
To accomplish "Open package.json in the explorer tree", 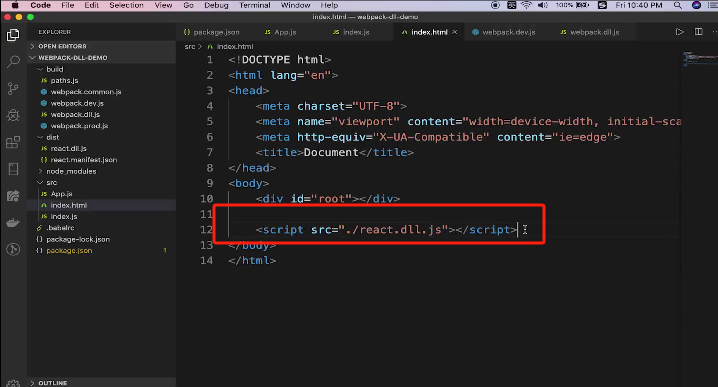I will pyautogui.click(x=102, y=251).
